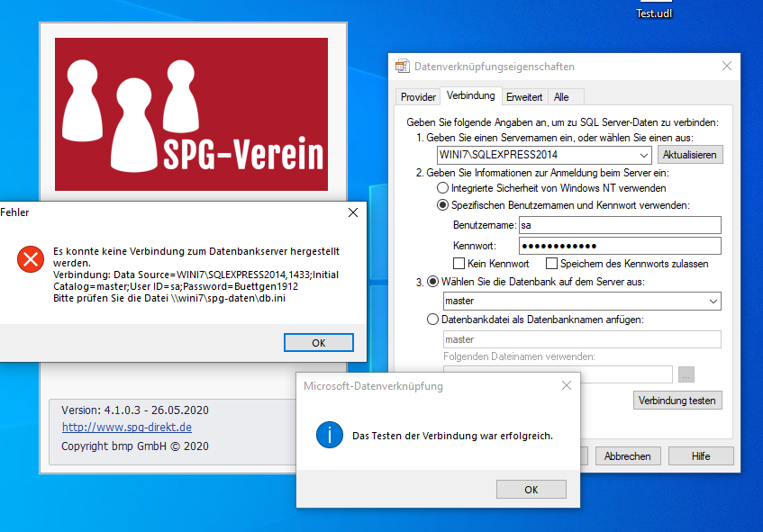This screenshot has width=763, height=532.
Task: Click the Benutzername input field
Action: [x=620, y=225]
